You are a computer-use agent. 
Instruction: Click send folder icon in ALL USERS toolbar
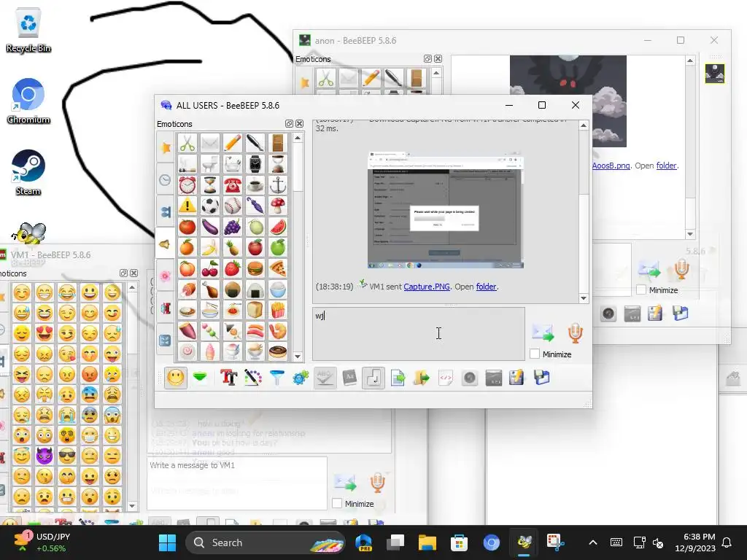click(421, 378)
